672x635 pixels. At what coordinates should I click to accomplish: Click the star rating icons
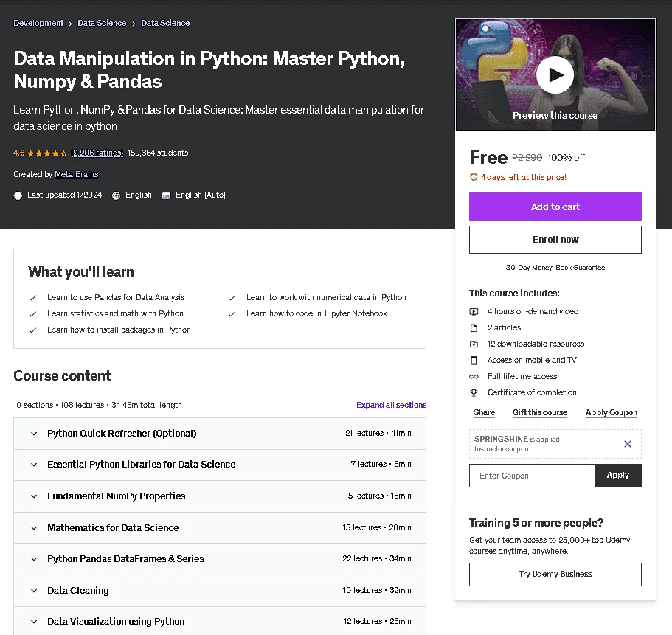46,153
